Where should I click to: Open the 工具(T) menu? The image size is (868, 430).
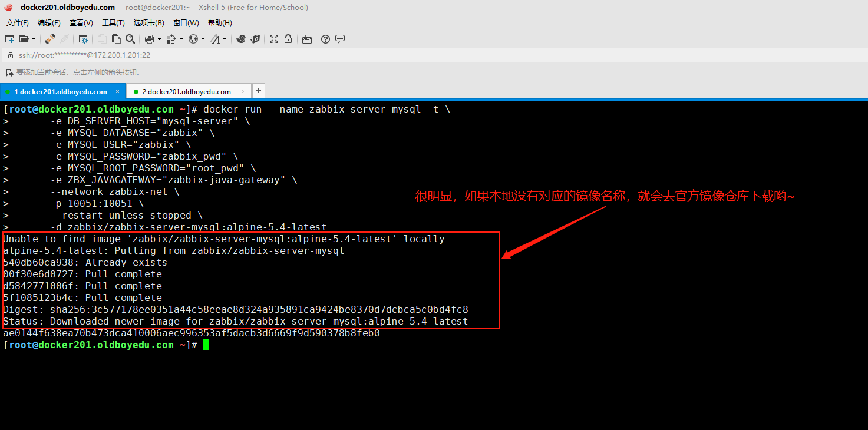[x=113, y=23]
